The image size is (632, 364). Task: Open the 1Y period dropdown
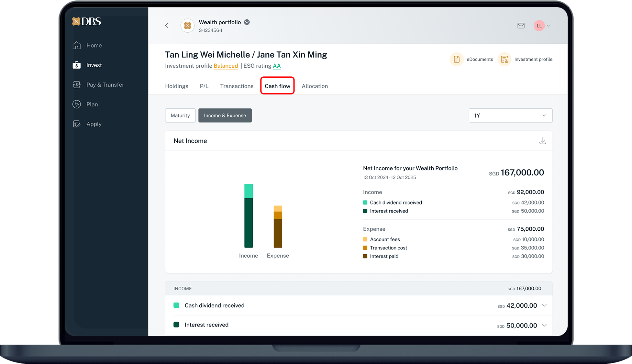pos(510,116)
